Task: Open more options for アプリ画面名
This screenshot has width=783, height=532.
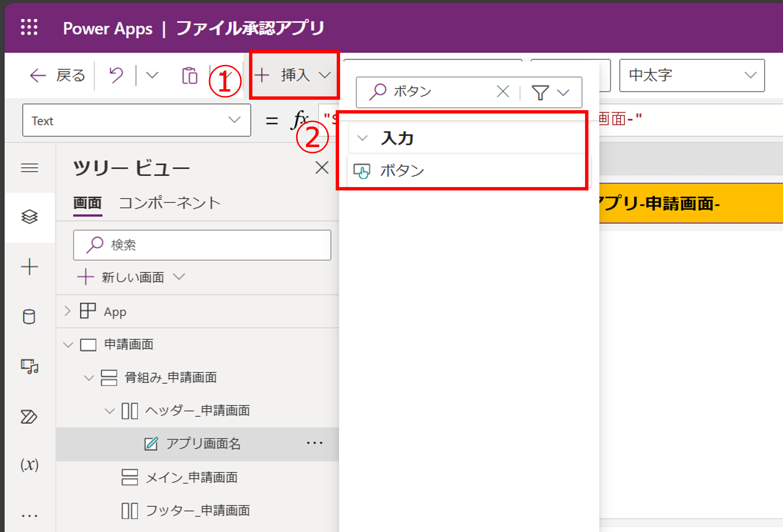Action: click(315, 443)
